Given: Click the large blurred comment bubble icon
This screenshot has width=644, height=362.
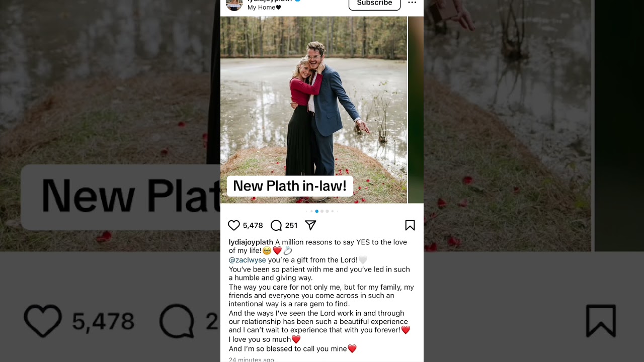Looking at the screenshot, I should pyautogui.click(x=177, y=321).
